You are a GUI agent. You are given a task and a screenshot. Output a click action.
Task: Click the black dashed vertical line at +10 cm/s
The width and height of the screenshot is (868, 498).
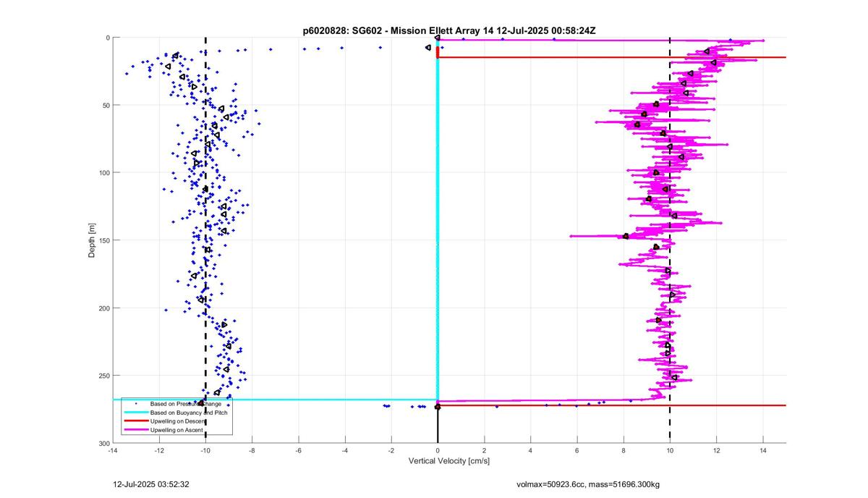[x=670, y=239]
